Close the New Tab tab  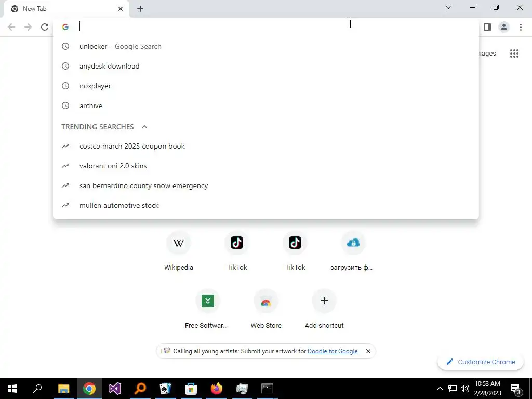tap(121, 9)
